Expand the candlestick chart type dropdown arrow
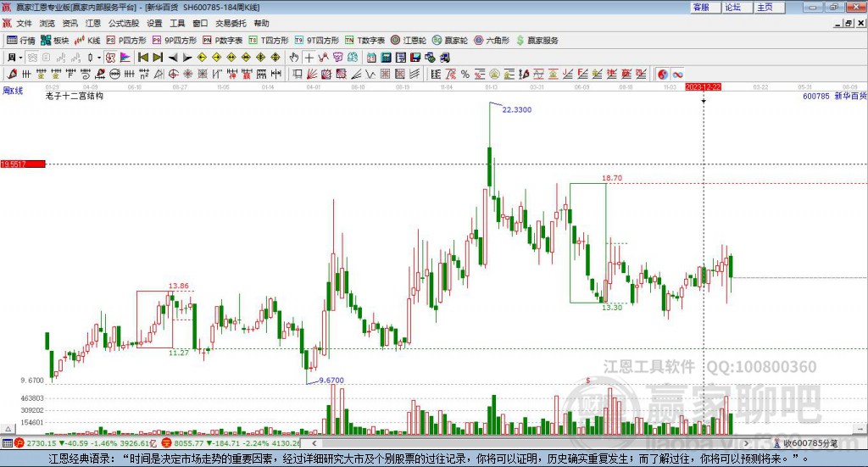 tap(99, 58)
